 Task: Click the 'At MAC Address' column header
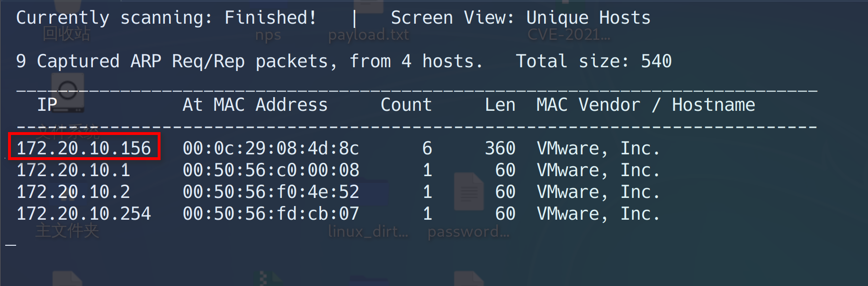coord(255,105)
